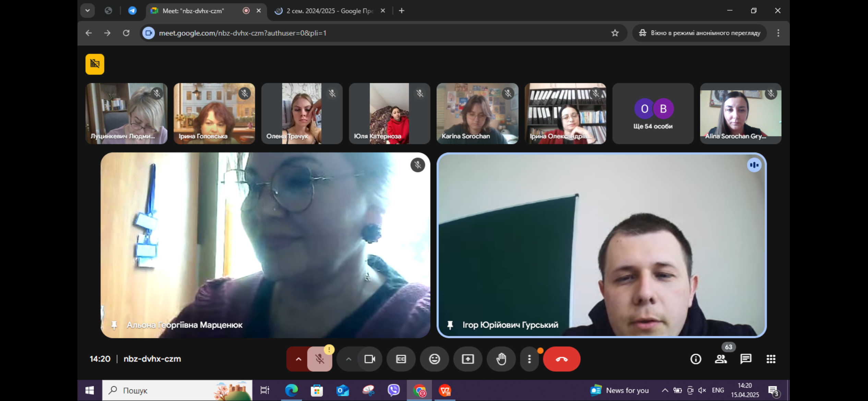Open more options three-dot menu in call bar
The width and height of the screenshot is (868, 401).
point(529,359)
